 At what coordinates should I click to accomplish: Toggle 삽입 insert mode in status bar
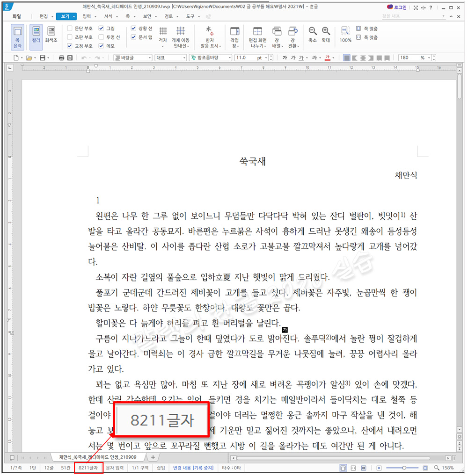coord(161,468)
